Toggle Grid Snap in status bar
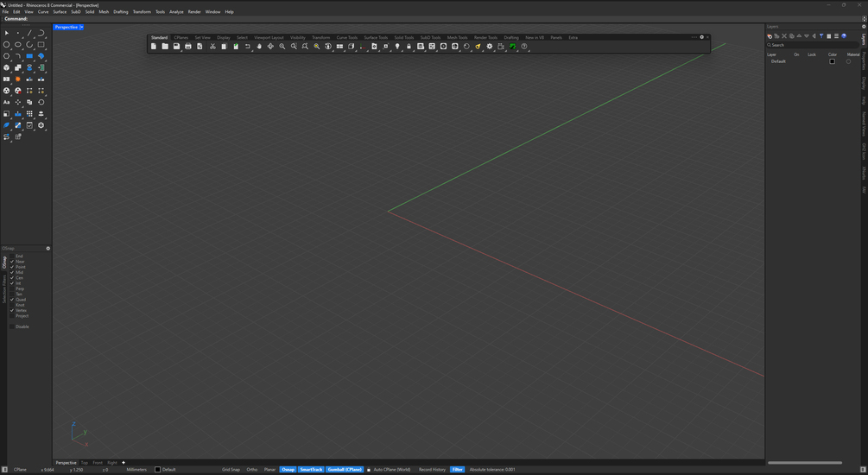 pyautogui.click(x=231, y=470)
